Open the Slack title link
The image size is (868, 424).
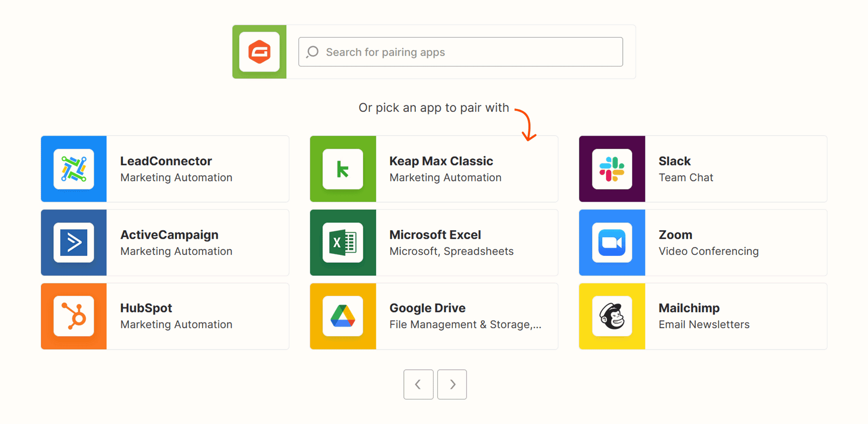coord(675,161)
